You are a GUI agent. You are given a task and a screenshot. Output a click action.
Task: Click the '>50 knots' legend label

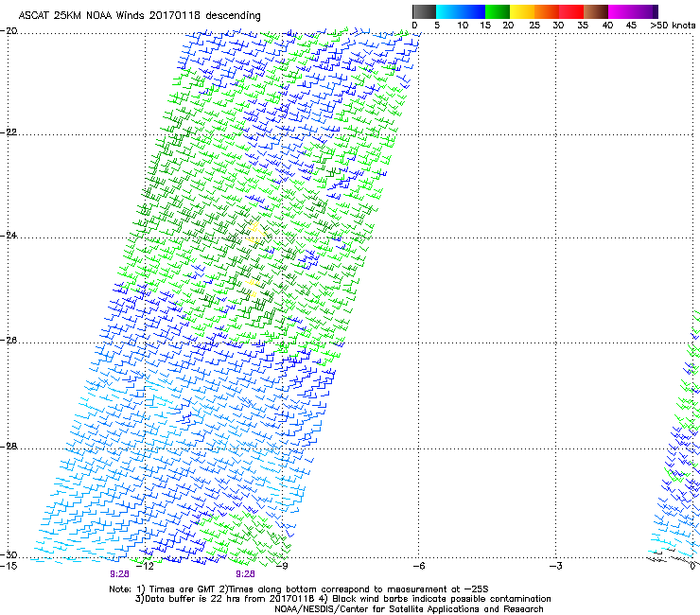click(x=673, y=26)
